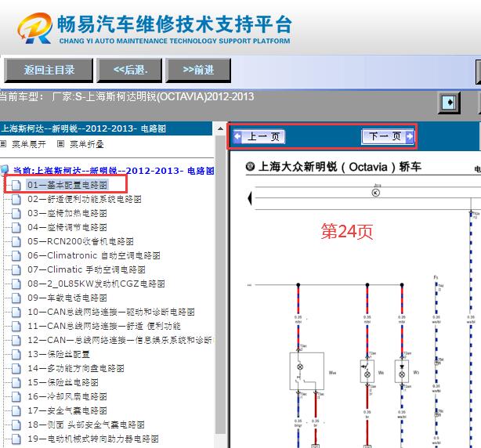The width and height of the screenshot is (481, 448).
Task: Click document icon beside 02—舒适便利功能系统电路图
Action: pyautogui.click(x=16, y=199)
